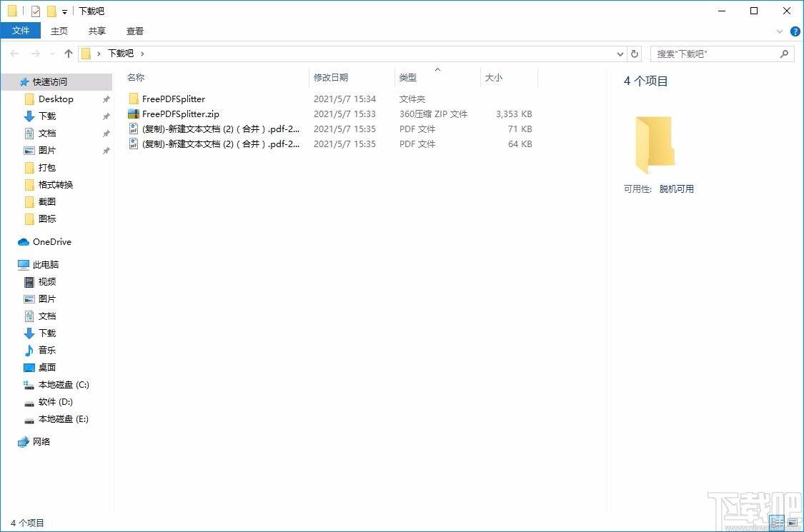Switch to the 查看 ribbon tab
Screen dimensions: 804x532
[134, 31]
